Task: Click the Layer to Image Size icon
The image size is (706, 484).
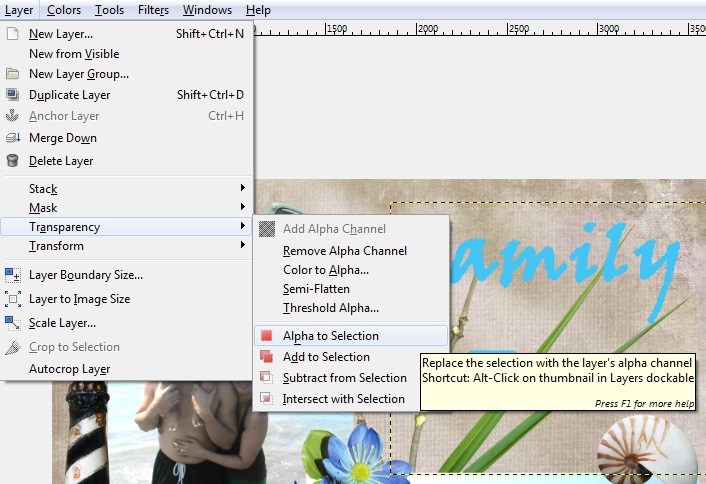Action: click(13, 299)
